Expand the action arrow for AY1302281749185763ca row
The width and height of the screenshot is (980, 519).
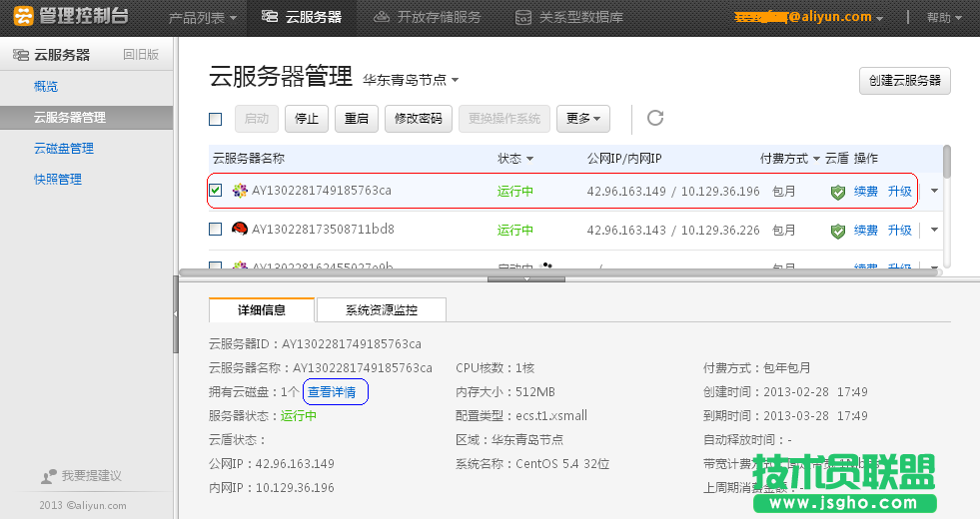coord(934,191)
